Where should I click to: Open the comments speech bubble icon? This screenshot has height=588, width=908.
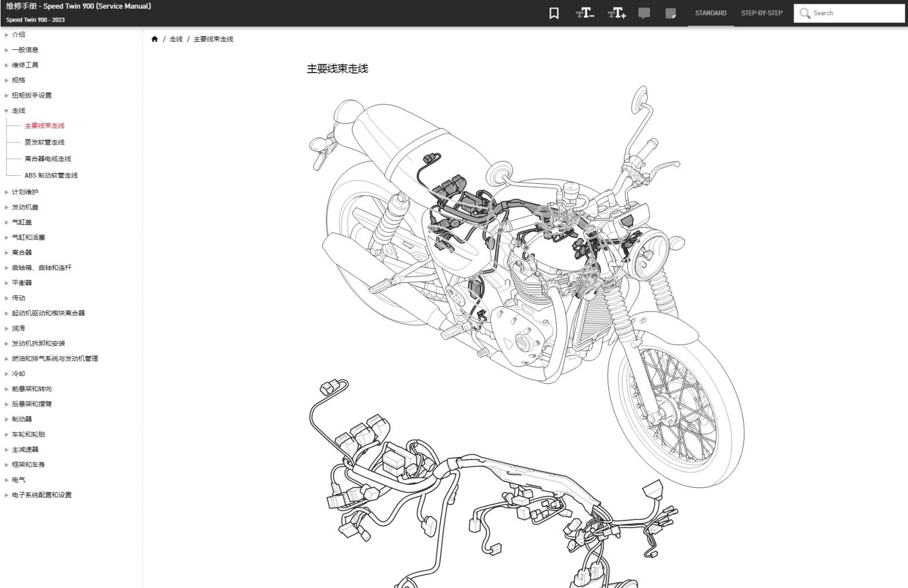tap(644, 13)
